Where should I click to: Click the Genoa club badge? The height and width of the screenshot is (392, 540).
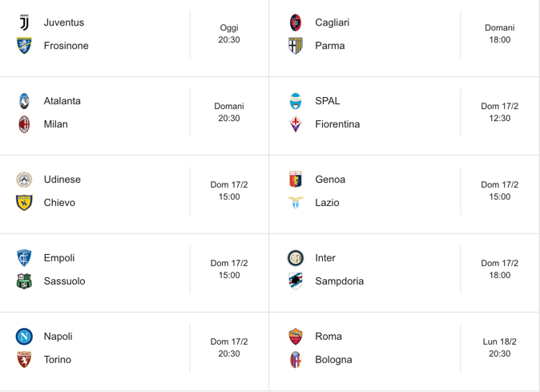(296, 179)
